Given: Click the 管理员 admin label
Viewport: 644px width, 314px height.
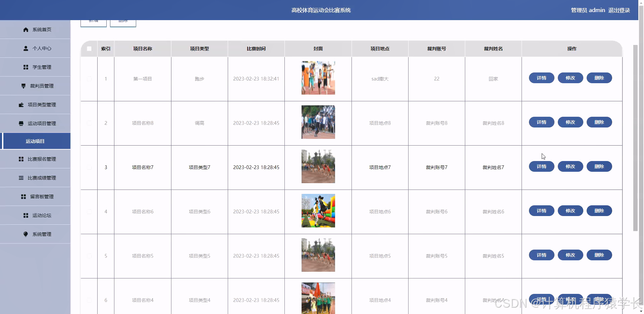Looking at the screenshot, I should [x=588, y=10].
